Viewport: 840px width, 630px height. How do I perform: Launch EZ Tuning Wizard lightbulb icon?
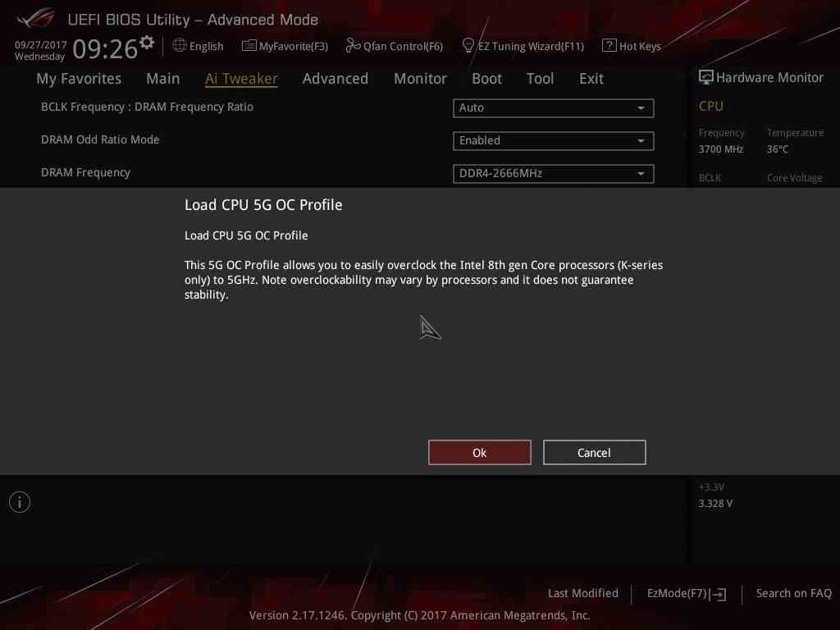[x=468, y=45]
